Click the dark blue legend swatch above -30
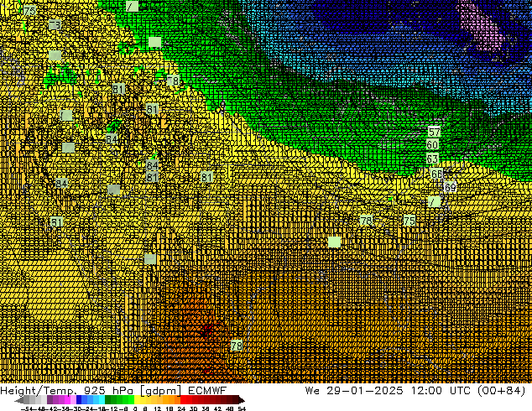 (79, 399)
